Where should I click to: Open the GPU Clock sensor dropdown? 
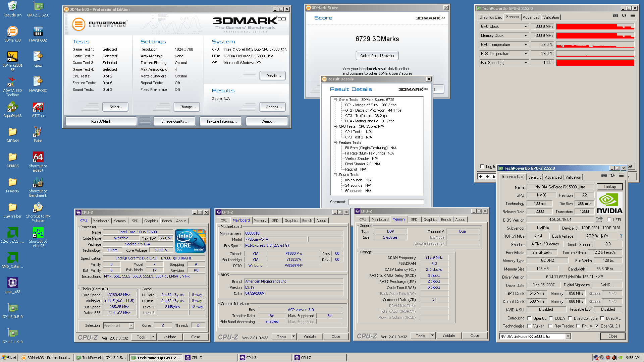[x=526, y=26]
